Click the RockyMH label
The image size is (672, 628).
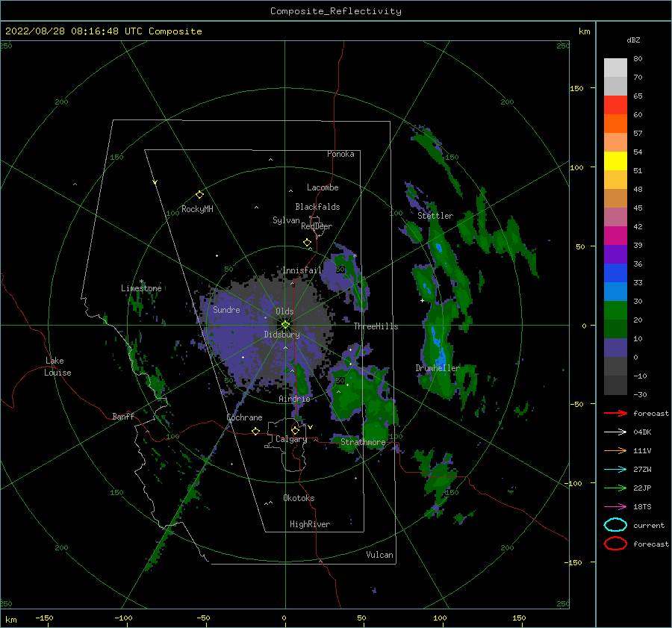pyautogui.click(x=198, y=209)
